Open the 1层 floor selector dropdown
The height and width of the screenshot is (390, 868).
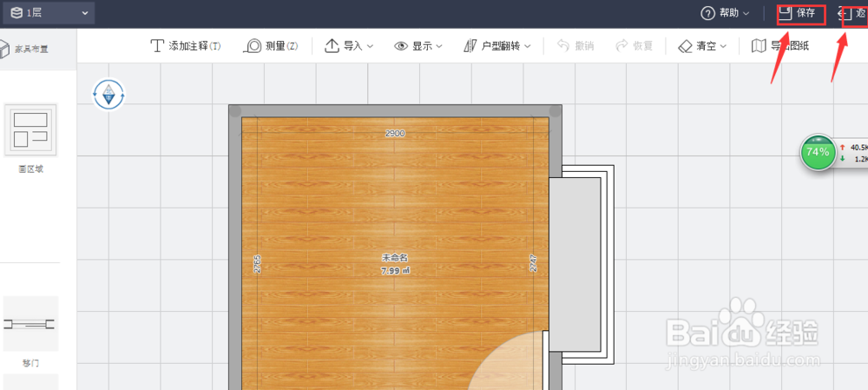(x=48, y=13)
